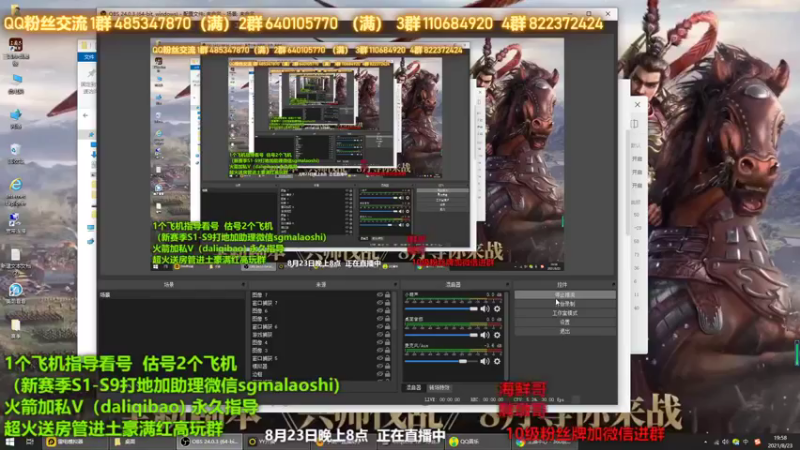Toggle visibility eye for 窗口捕获 6 source

pos(380,327)
